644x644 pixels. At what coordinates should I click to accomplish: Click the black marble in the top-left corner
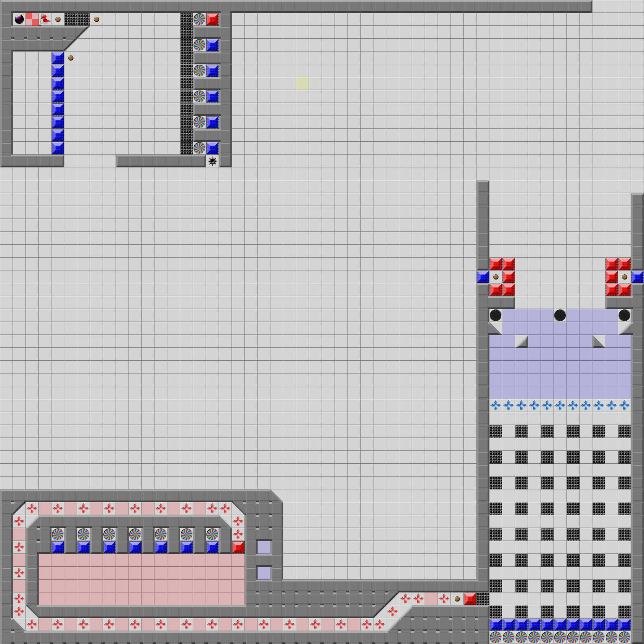pos(19,19)
